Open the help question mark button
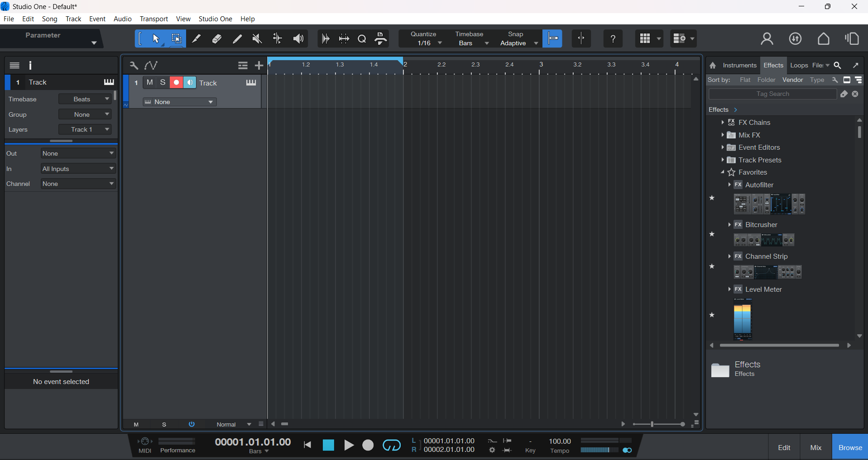The image size is (868, 460). [x=613, y=39]
